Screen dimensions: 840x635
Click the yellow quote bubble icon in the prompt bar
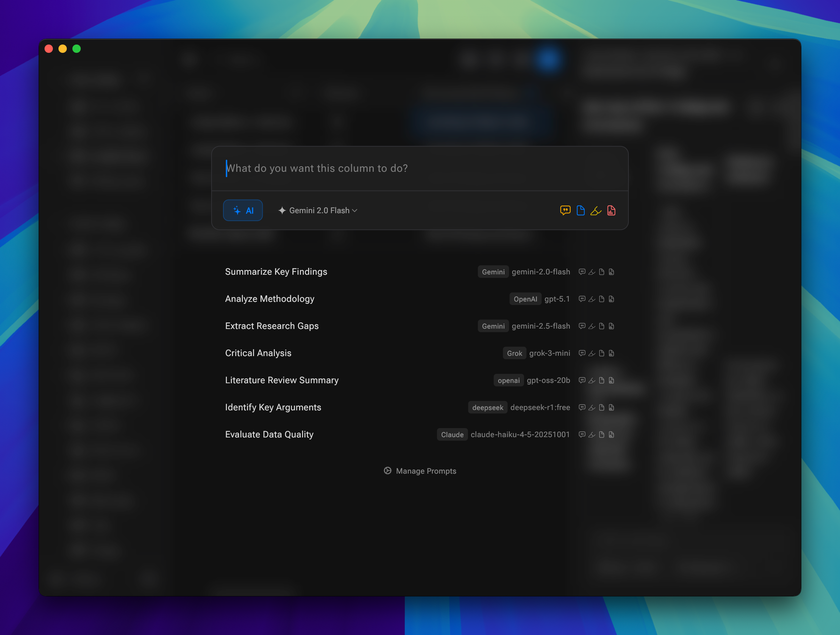(x=565, y=210)
